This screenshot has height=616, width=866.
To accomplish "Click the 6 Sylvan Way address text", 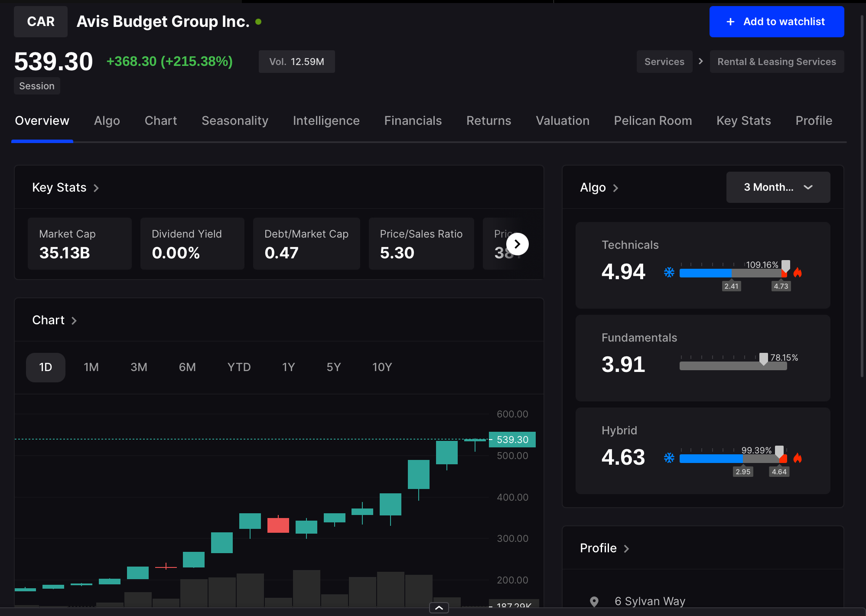I will [650, 601].
